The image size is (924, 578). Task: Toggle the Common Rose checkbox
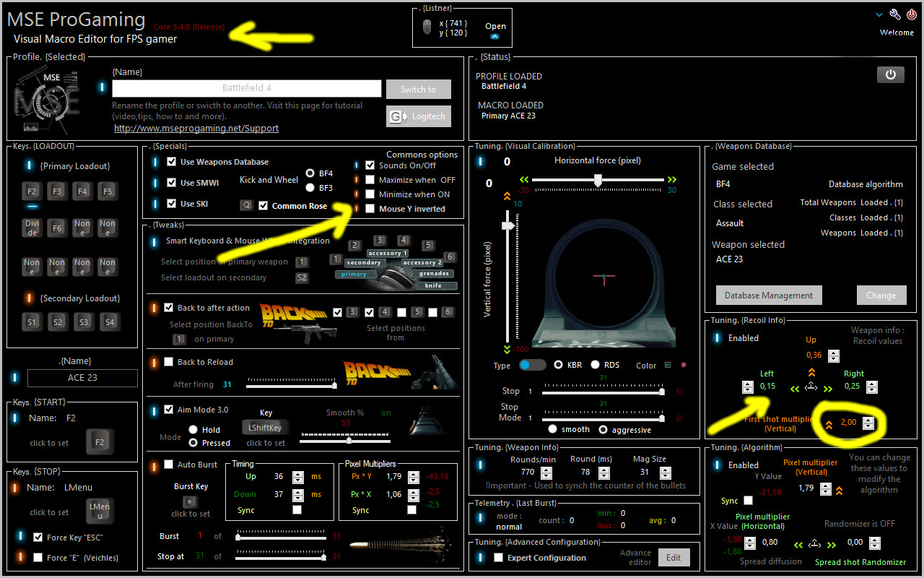point(263,206)
